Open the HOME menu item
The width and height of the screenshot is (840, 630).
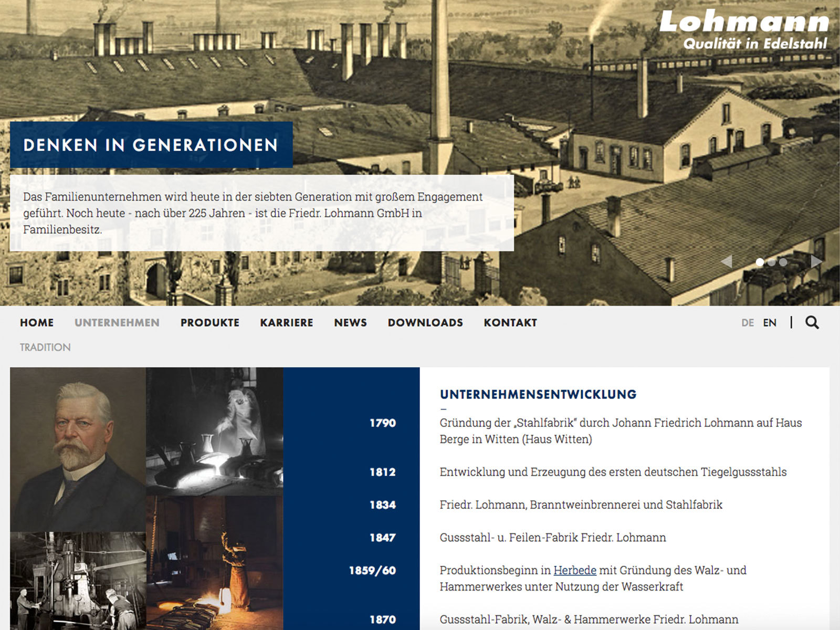tap(37, 322)
